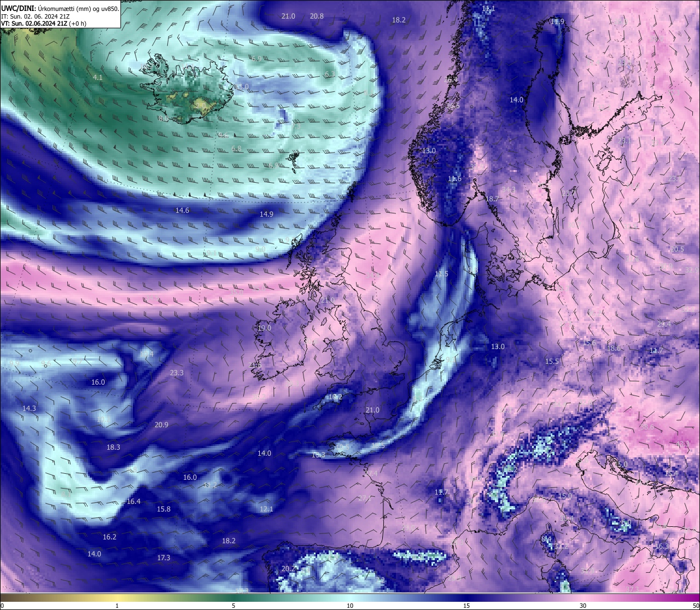Click the 14.6 value south of Iceland
This screenshot has width=700, height=610.
pyautogui.click(x=182, y=211)
